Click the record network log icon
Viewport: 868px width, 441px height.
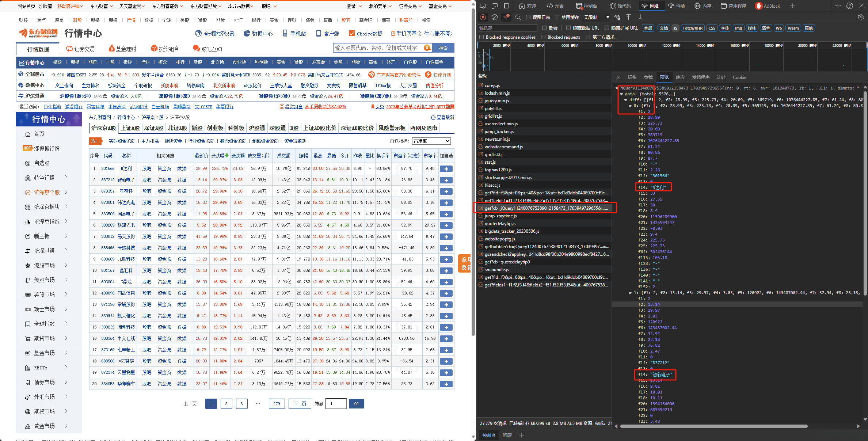click(483, 17)
